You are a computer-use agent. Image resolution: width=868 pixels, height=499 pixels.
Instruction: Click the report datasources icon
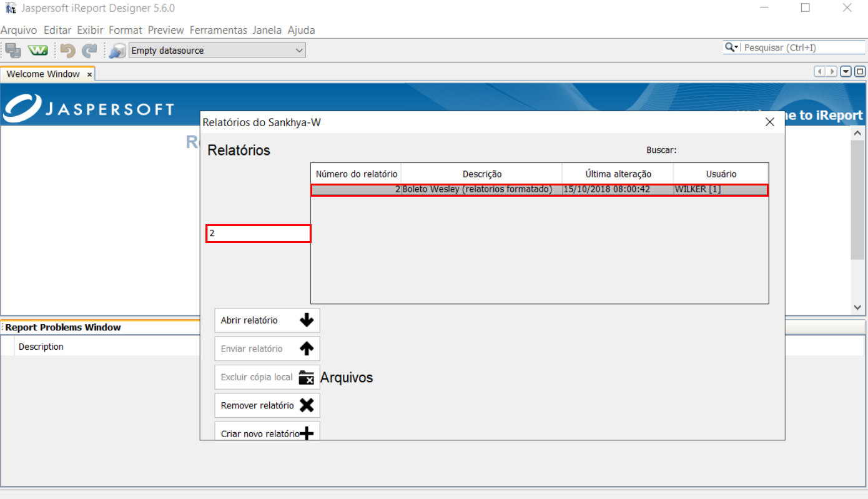click(x=117, y=51)
